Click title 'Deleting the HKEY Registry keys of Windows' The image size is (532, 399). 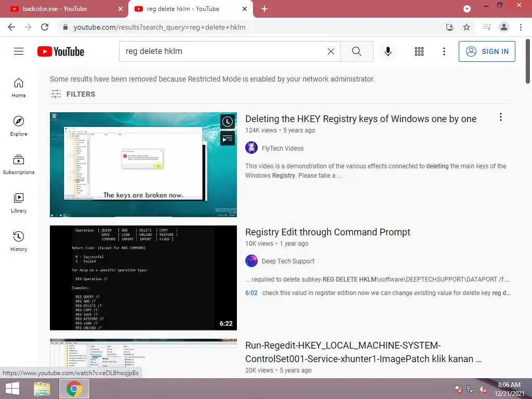click(x=361, y=119)
